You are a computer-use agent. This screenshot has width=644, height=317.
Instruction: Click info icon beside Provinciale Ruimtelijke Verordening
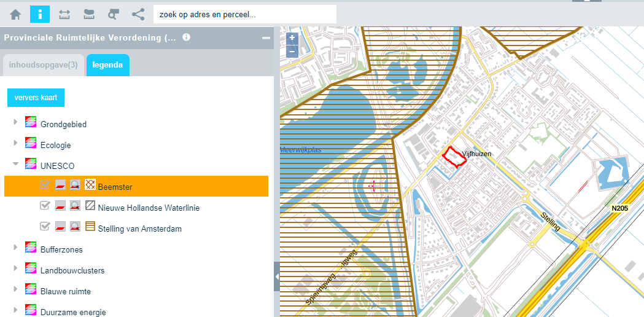(186, 37)
